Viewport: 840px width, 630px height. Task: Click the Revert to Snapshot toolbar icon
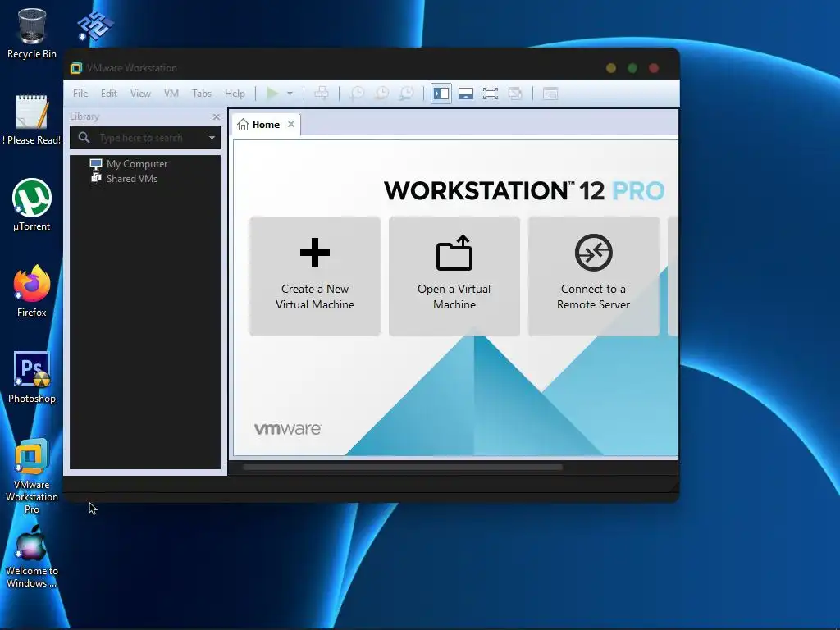pyautogui.click(x=382, y=94)
